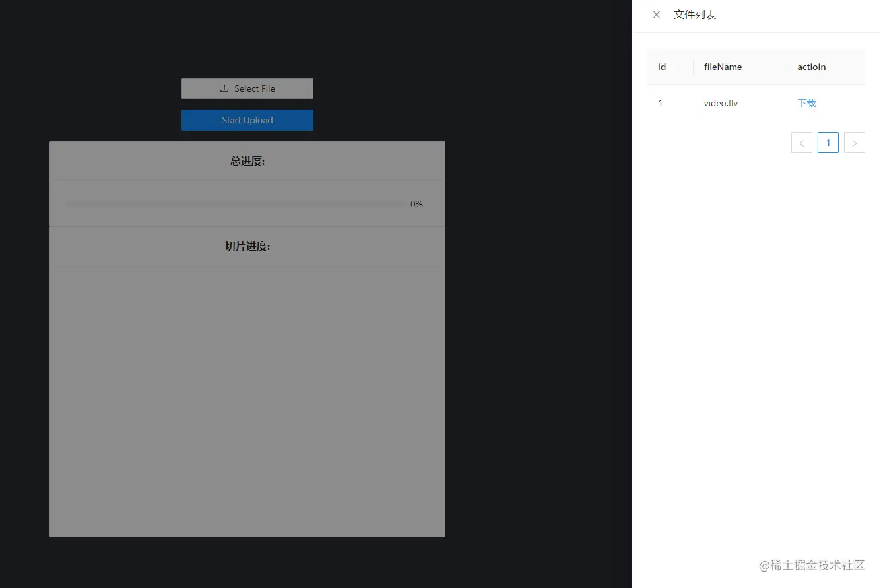Click the 切片进度 heading
The image size is (881, 588).
(247, 246)
